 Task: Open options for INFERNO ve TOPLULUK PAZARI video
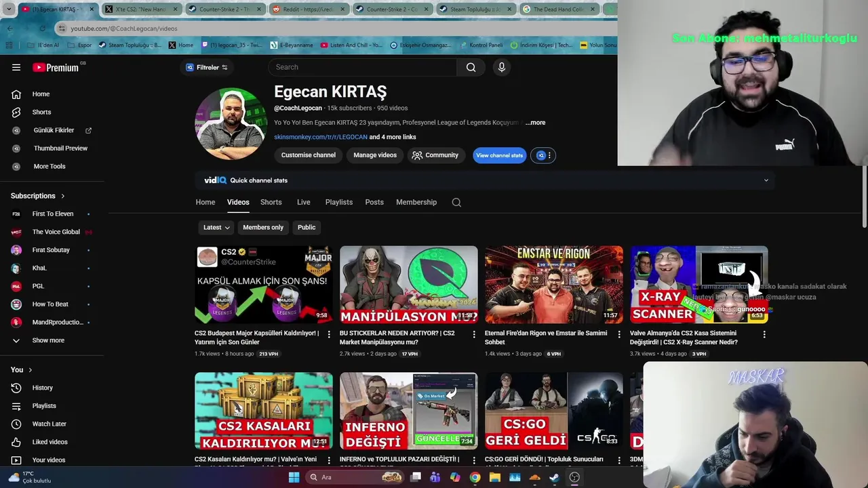coord(474,460)
